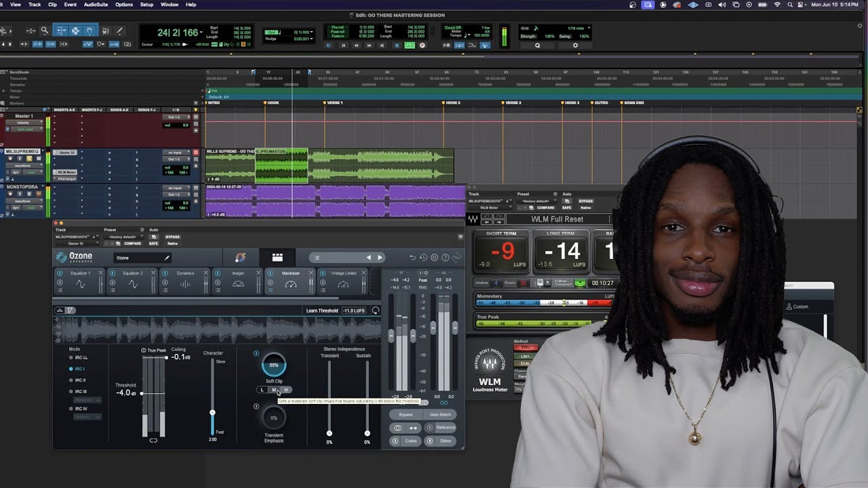Open the Window menu
868x488 pixels.
(170, 4)
